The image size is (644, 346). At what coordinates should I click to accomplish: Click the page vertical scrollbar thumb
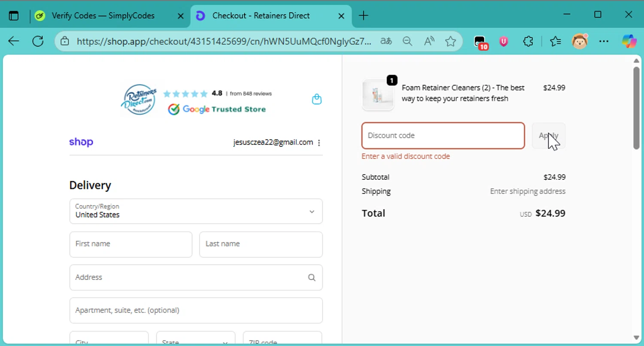tap(636, 108)
